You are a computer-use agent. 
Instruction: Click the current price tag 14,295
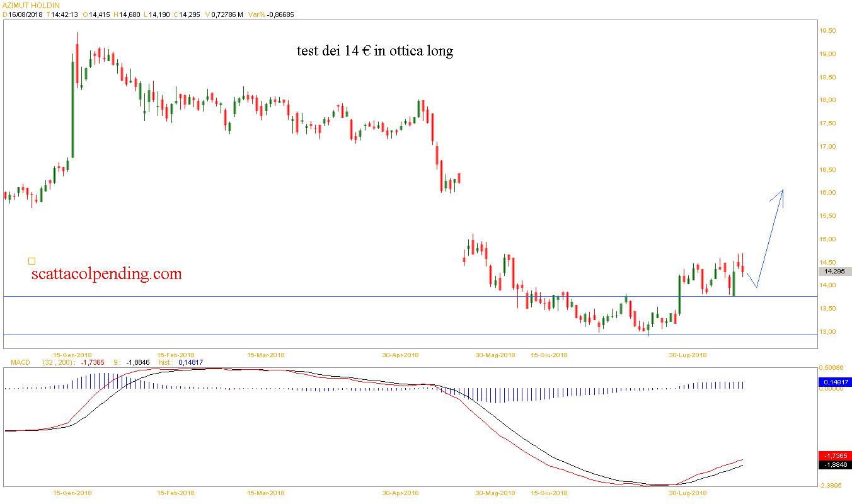pyautogui.click(x=834, y=272)
